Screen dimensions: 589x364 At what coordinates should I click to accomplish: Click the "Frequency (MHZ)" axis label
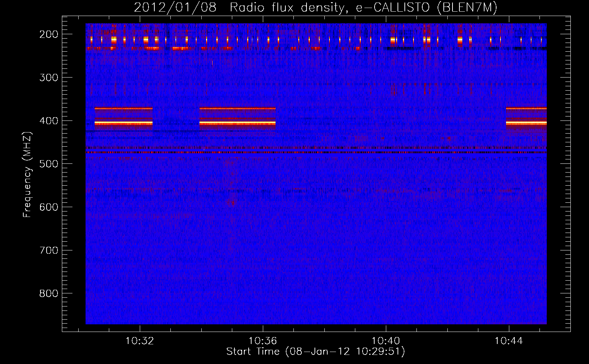[27, 174]
